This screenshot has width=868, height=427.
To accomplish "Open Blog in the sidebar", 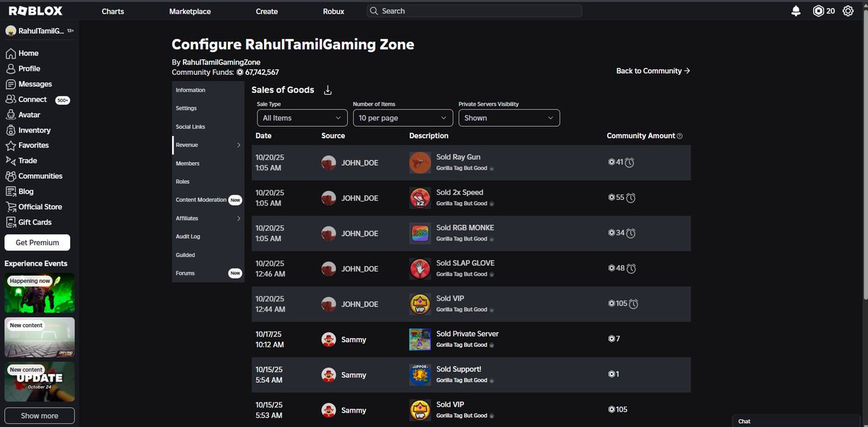I will (20, 192).
